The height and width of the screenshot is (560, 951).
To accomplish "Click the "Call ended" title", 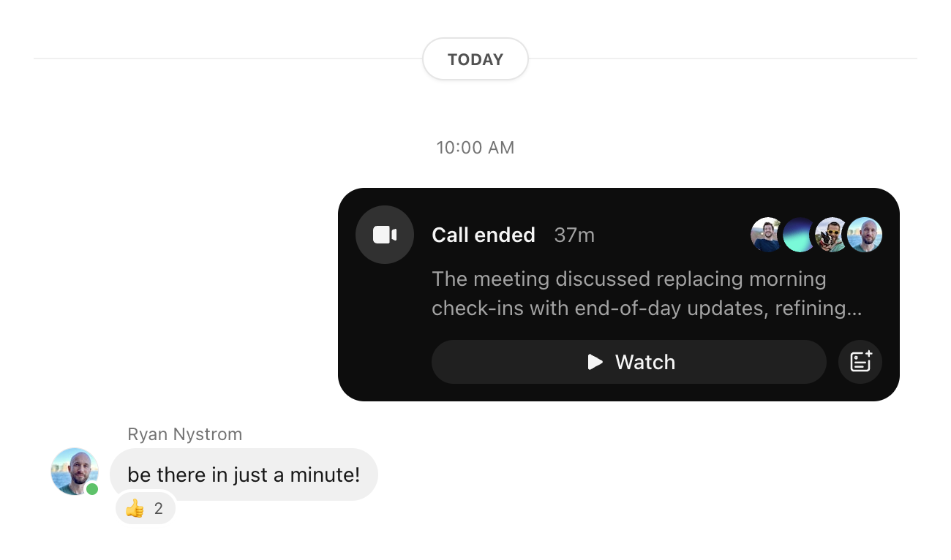I will [x=483, y=235].
